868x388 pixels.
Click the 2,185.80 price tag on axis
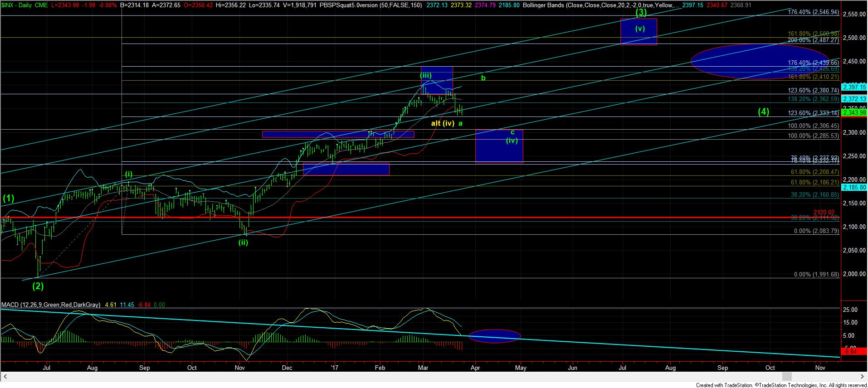[854, 187]
